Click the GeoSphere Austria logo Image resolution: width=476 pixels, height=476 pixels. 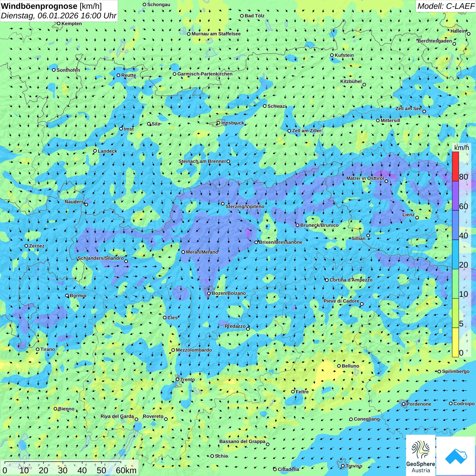point(421,456)
